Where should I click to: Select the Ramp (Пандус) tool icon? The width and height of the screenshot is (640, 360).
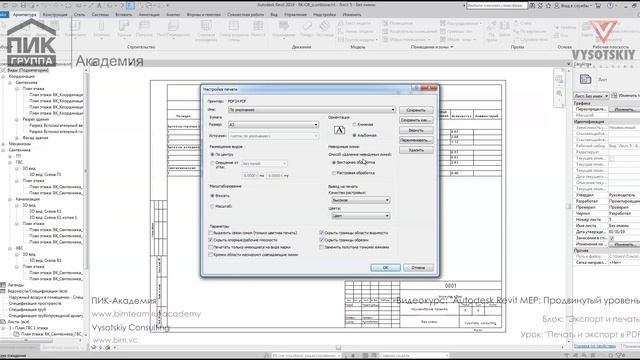[x=307, y=26]
